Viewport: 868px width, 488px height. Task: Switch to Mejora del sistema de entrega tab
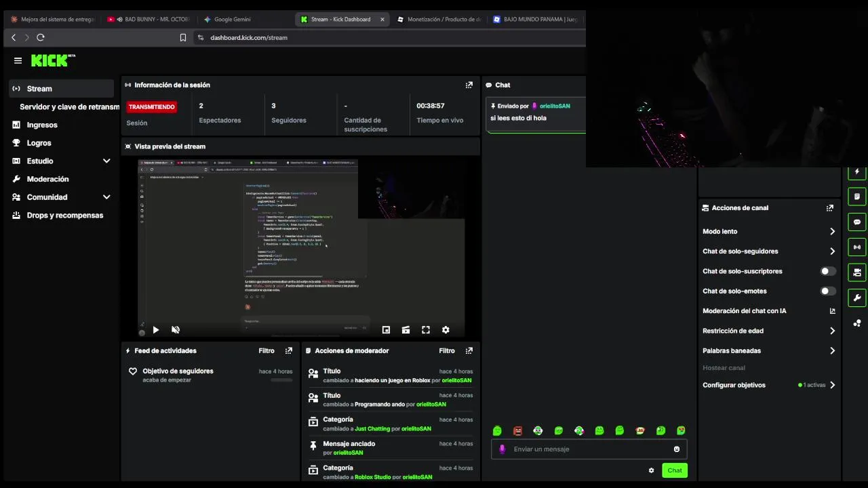52,19
